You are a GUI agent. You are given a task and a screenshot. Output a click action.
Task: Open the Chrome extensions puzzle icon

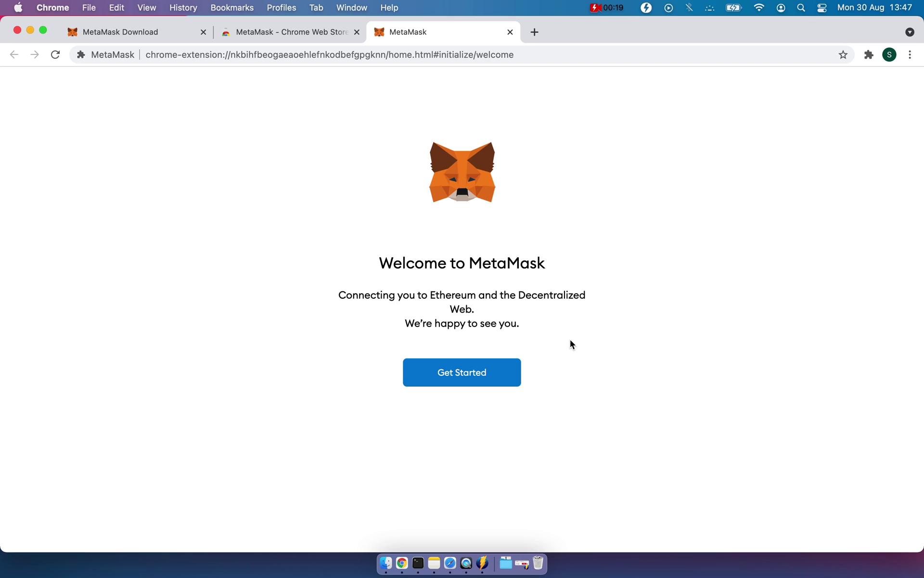[869, 54]
